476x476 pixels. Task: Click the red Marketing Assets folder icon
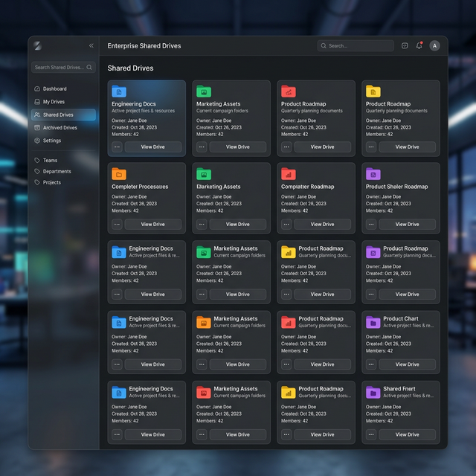tap(204, 393)
